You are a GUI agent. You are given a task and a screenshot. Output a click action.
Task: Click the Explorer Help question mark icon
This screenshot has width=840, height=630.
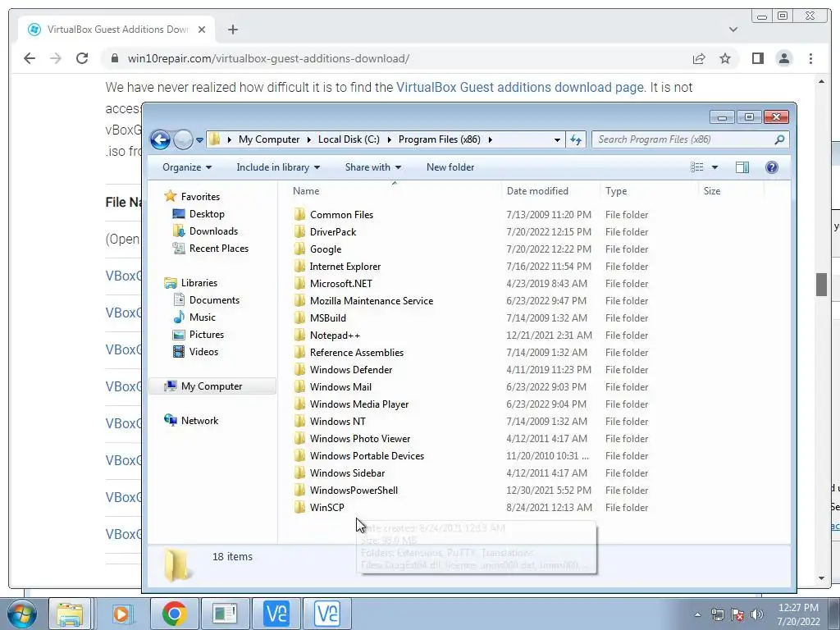click(771, 167)
